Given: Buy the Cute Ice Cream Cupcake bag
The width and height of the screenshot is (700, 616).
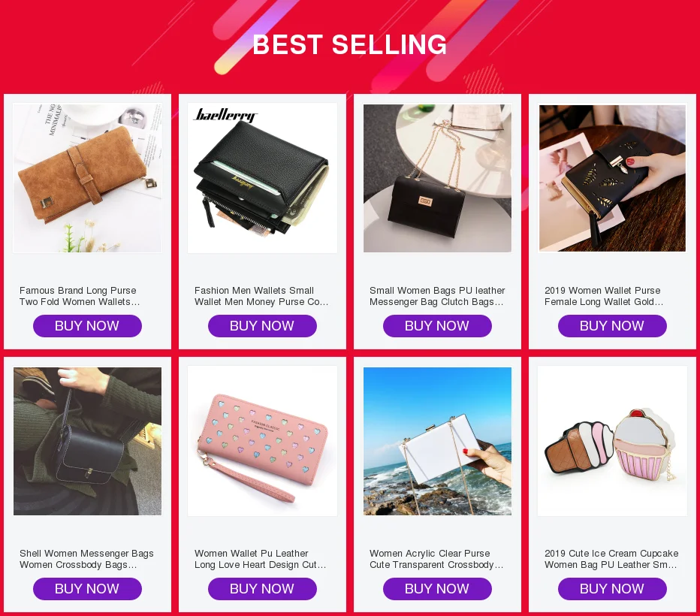Looking at the screenshot, I should (613, 589).
